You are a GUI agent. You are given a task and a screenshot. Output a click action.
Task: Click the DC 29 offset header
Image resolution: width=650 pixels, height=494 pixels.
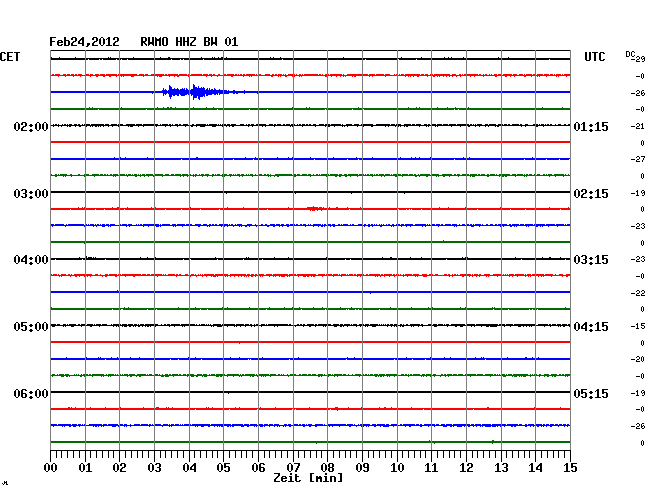(x=635, y=57)
